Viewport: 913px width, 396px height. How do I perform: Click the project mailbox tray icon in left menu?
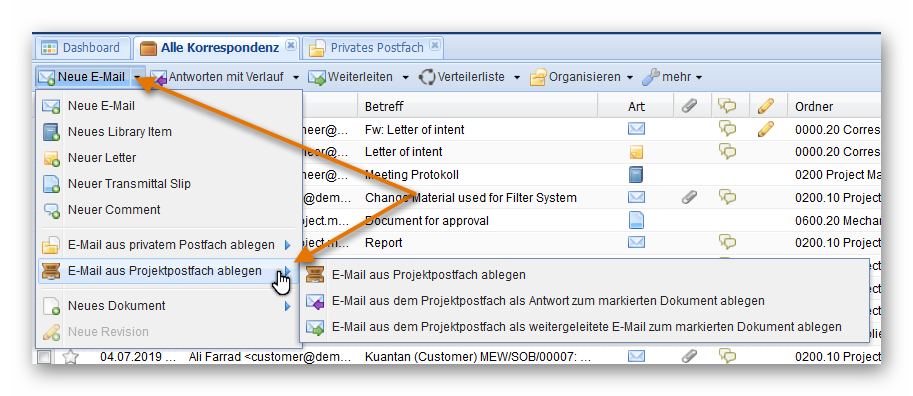pyautogui.click(x=51, y=271)
